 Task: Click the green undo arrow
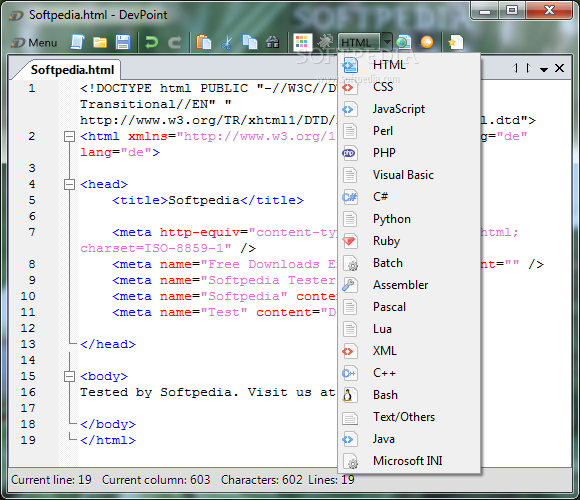point(151,43)
